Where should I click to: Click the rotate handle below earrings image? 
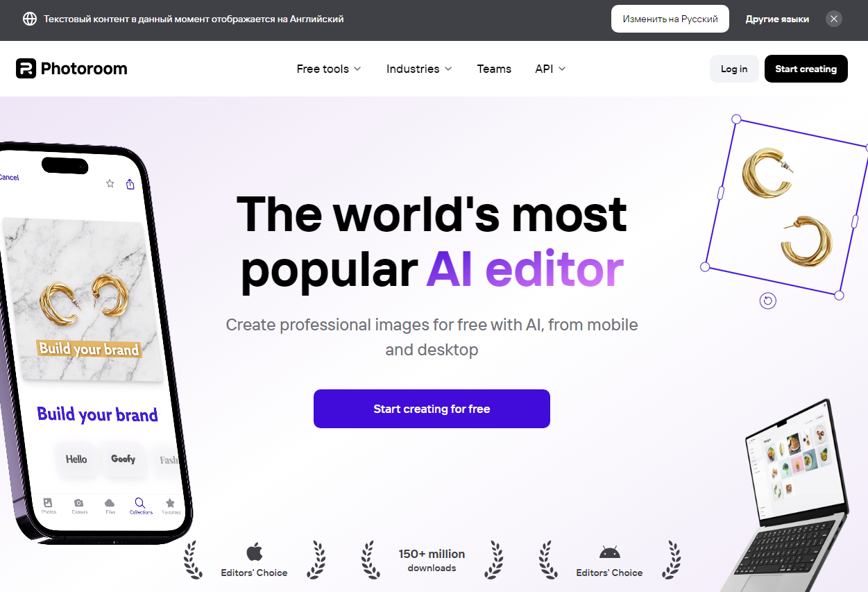(767, 301)
